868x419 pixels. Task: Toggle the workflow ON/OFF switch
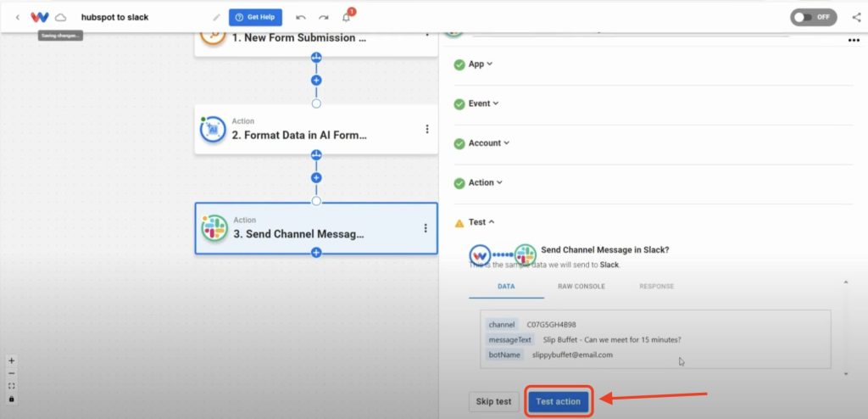[813, 17]
